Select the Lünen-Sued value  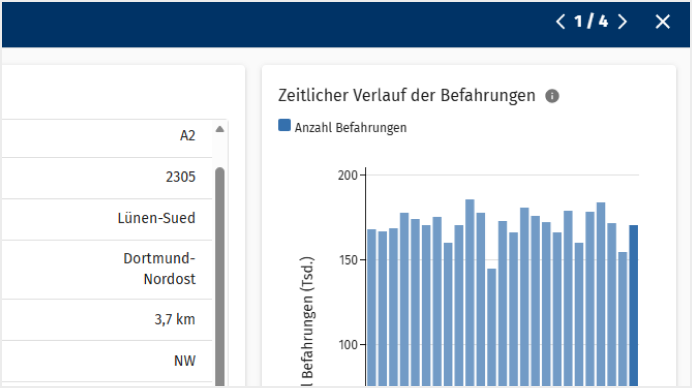pyautogui.click(x=156, y=218)
